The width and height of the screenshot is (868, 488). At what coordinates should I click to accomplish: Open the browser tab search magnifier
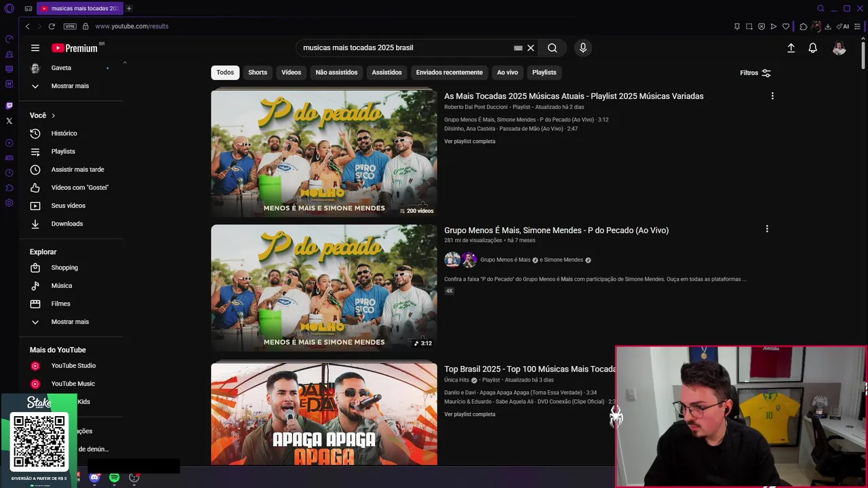pyautogui.click(x=821, y=9)
